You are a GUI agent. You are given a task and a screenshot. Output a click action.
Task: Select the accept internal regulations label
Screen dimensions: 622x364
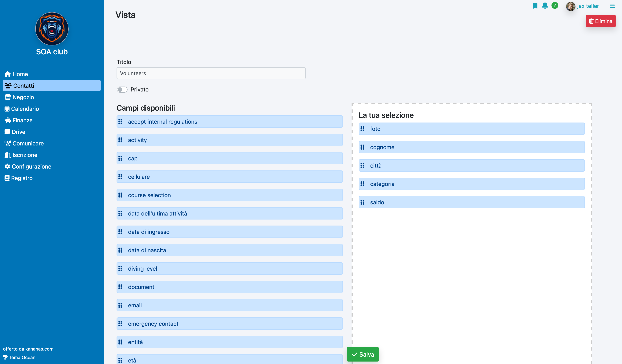pos(162,122)
